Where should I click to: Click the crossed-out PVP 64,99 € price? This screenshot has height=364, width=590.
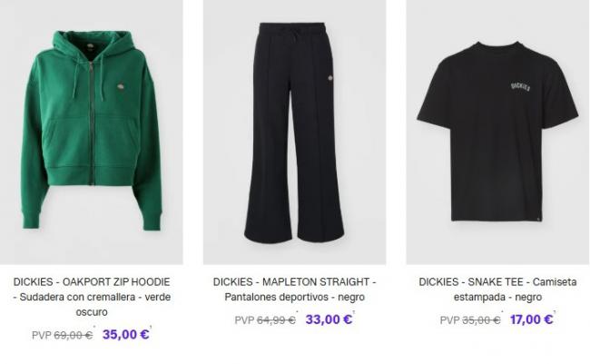pos(265,320)
